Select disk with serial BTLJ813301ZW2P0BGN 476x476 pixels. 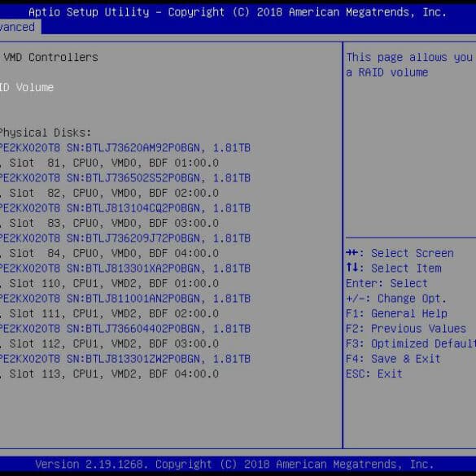coord(125,359)
